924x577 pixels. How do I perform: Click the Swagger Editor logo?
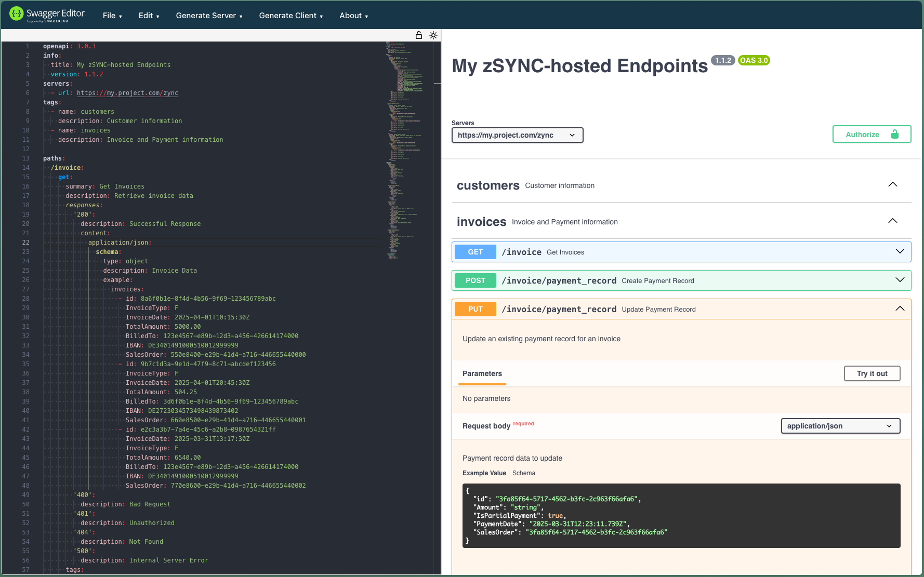pos(47,15)
